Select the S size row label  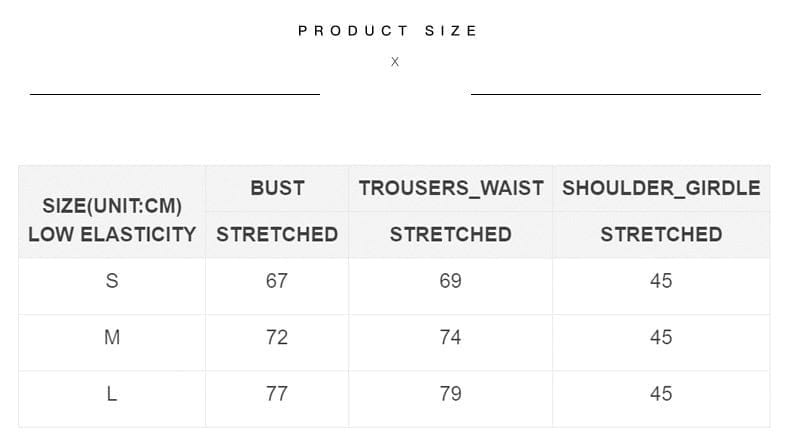pos(112,281)
